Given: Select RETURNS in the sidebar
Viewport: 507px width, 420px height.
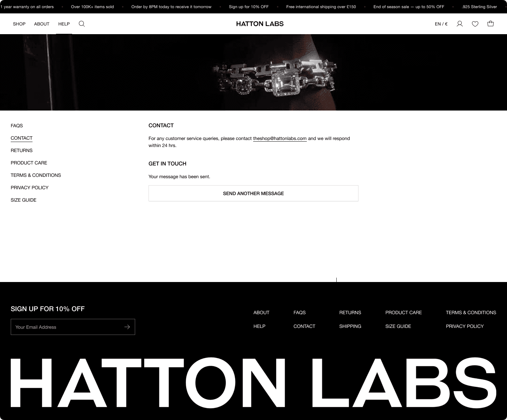Looking at the screenshot, I should pyautogui.click(x=21, y=150).
